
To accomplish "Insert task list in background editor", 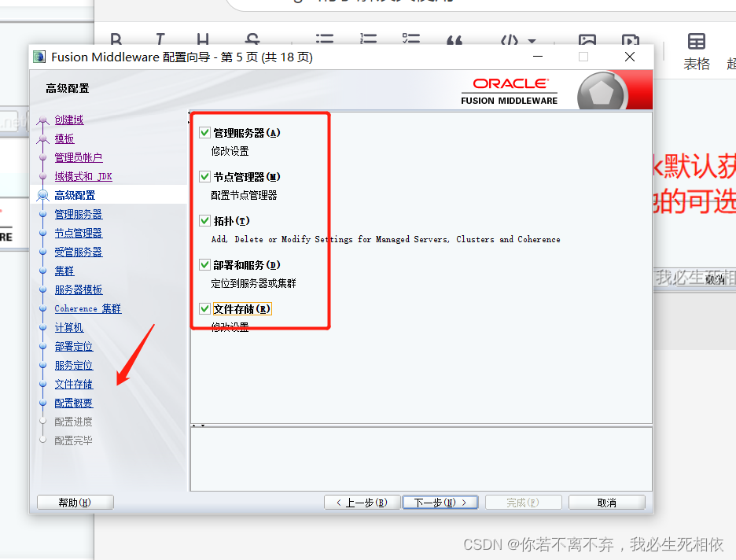I will [411, 39].
